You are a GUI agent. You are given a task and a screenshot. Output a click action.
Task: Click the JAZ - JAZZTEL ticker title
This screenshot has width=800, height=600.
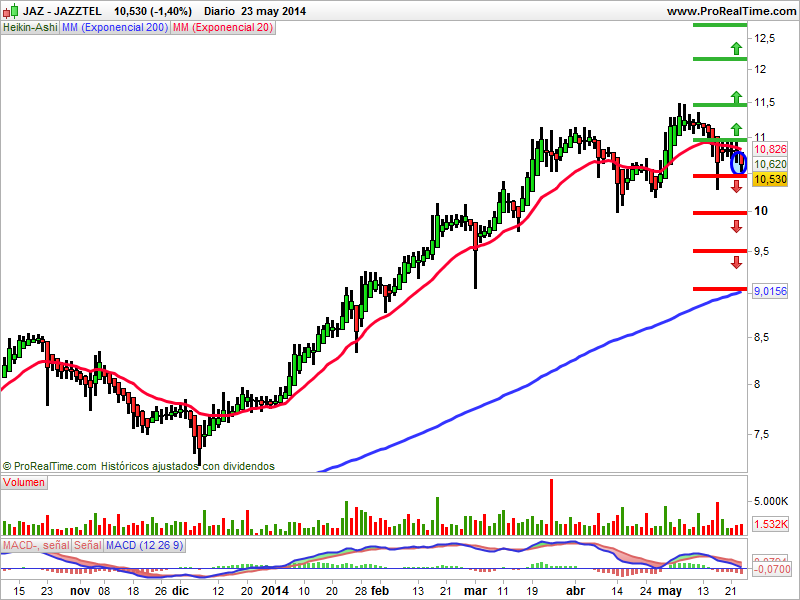[62, 11]
